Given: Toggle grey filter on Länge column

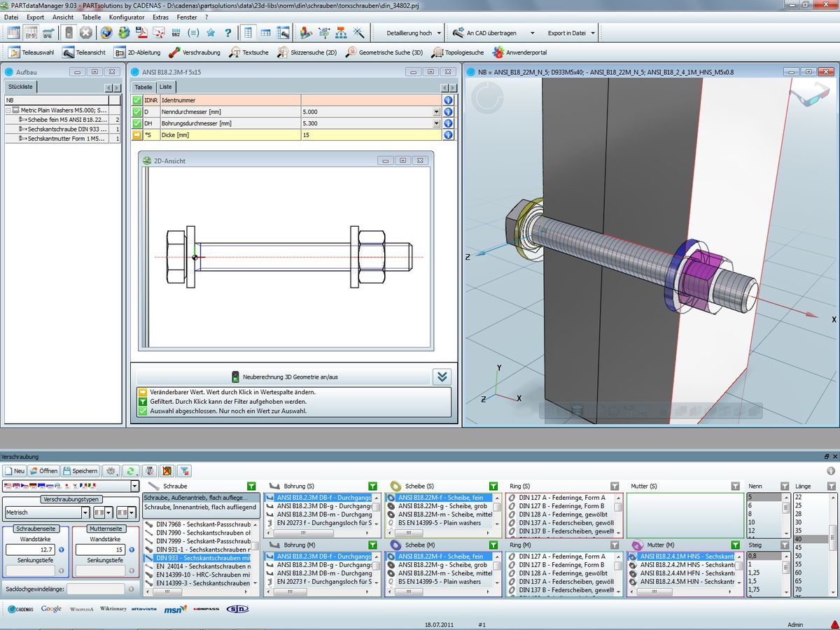Looking at the screenshot, I should [831, 486].
